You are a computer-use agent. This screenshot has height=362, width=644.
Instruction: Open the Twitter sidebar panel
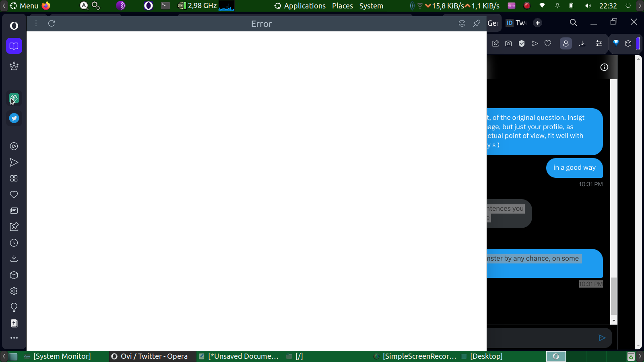point(14,118)
